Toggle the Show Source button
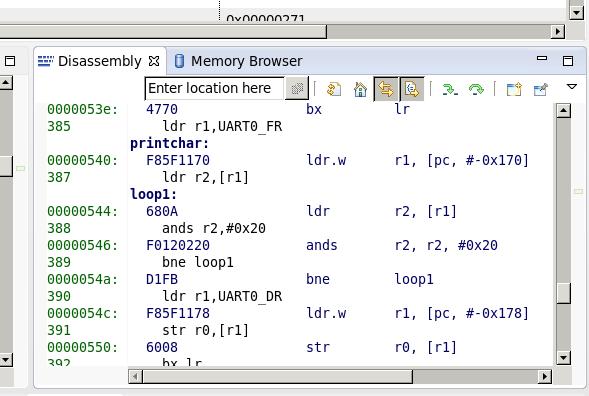589x396 pixels. click(412, 89)
